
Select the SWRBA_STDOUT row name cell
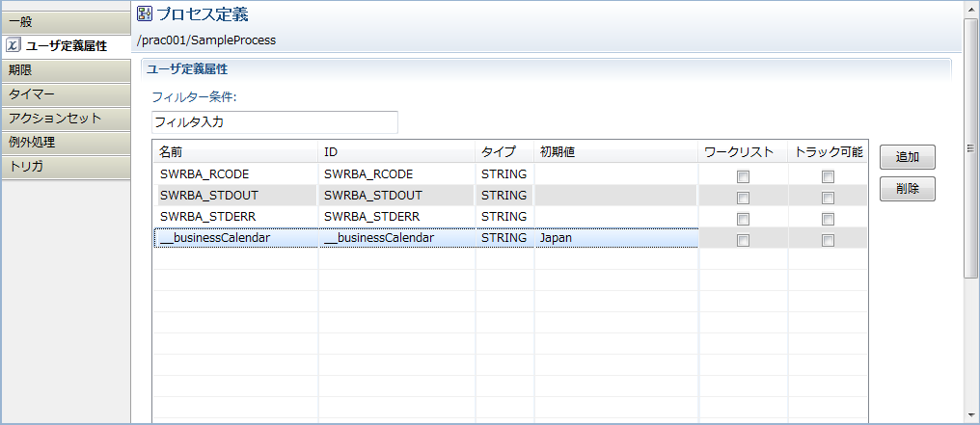pos(235,196)
